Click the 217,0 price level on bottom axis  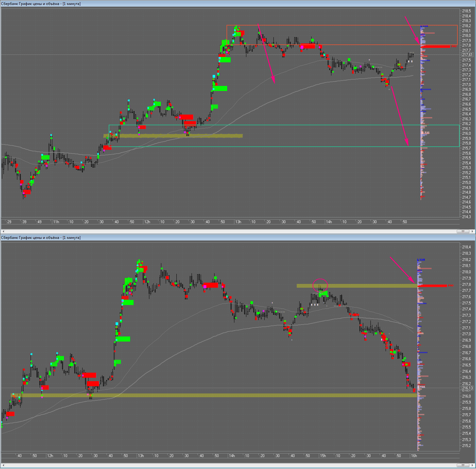(467, 334)
